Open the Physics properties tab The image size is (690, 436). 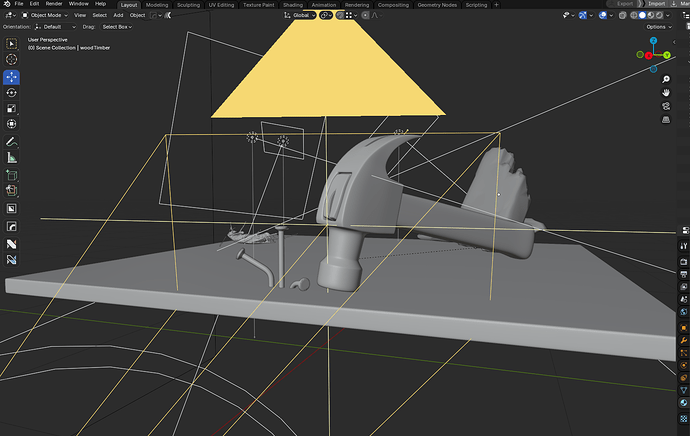tap(683, 366)
